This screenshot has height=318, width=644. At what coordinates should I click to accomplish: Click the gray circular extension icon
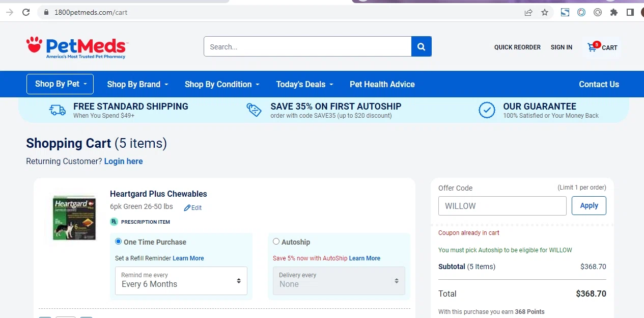click(598, 12)
